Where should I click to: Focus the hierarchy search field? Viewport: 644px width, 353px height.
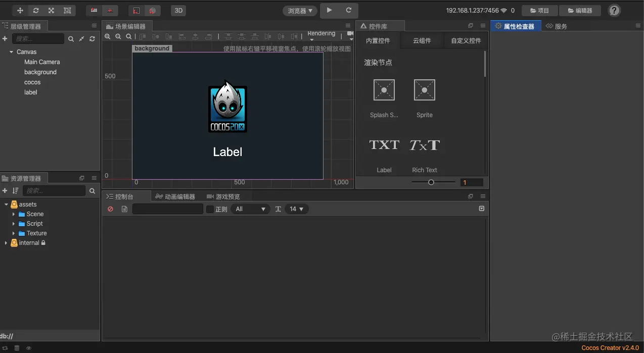pyautogui.click(x=38, y=39)
